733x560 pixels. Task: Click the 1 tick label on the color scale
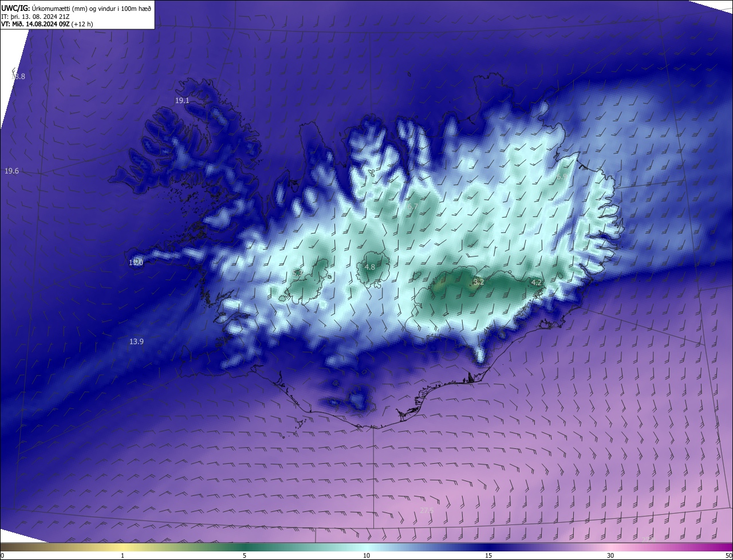(123, 555)
